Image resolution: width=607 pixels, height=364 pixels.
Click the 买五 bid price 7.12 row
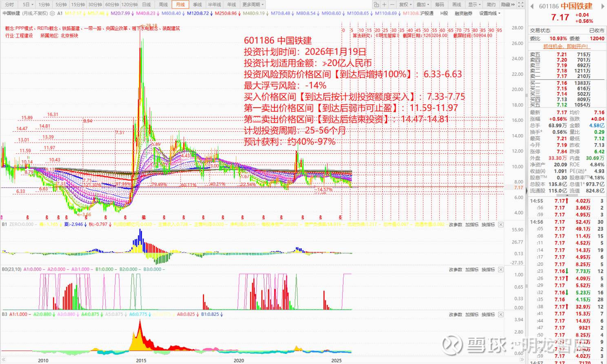coord(567,105)
